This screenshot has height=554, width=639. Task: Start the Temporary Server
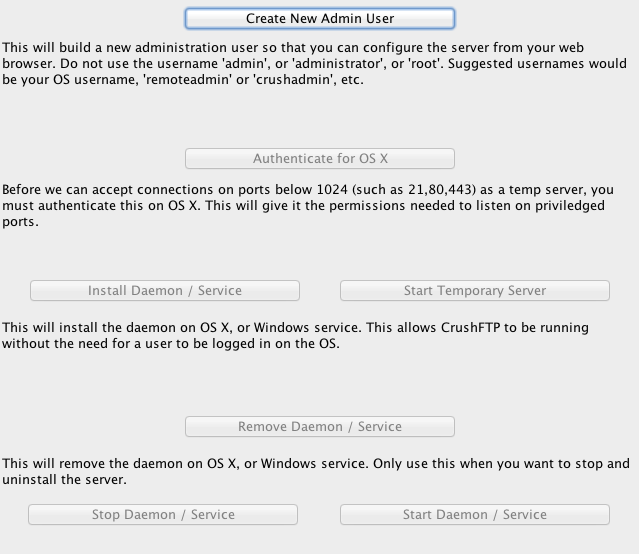click(x=475, y=291)
